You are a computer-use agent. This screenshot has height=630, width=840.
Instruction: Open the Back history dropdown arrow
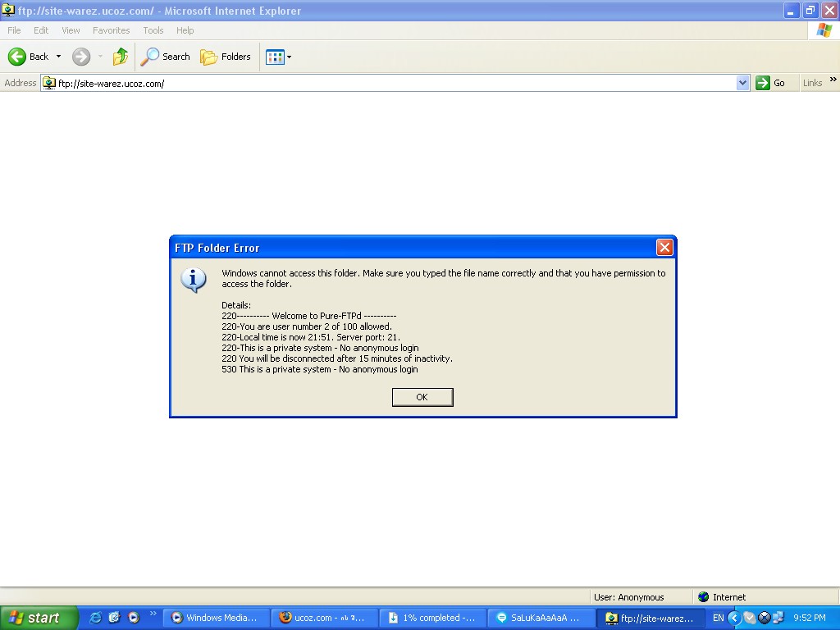point(58,57)
